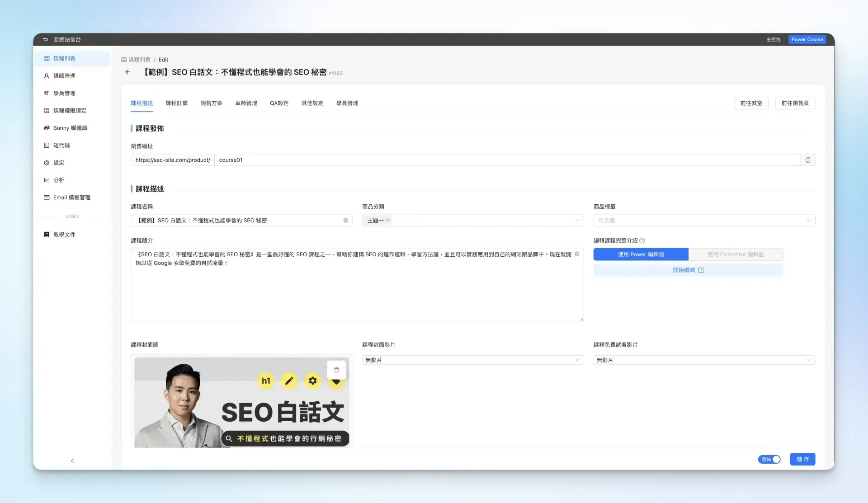Switch to the 銷售方案 tab
868x503 pixels.
211,103
